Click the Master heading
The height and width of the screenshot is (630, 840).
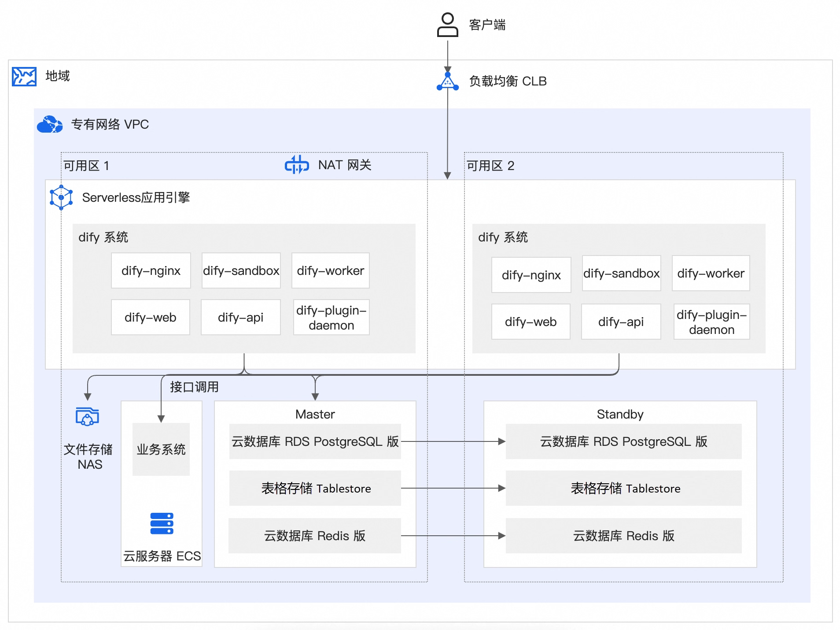(x=315, y=414)
